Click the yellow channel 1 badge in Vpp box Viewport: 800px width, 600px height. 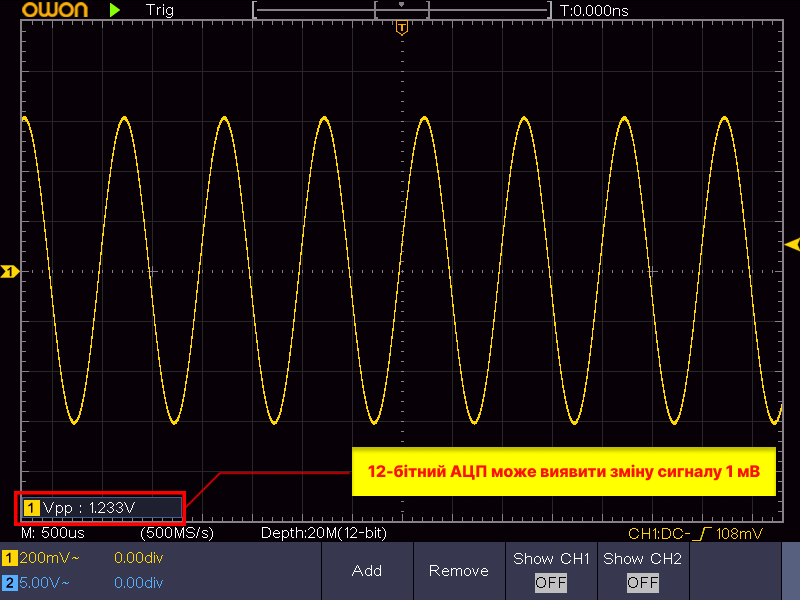tap(31, 508)
